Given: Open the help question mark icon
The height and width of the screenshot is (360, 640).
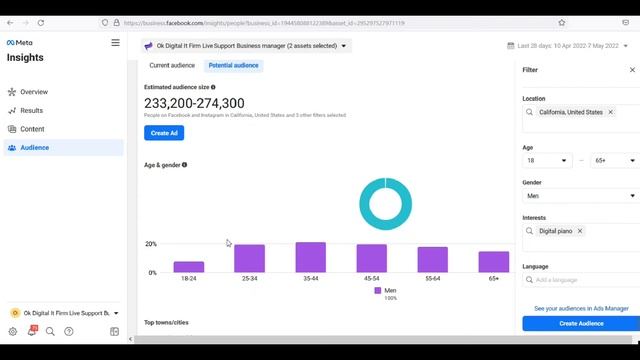Looking at the screenshot, I should pos(69,331).
